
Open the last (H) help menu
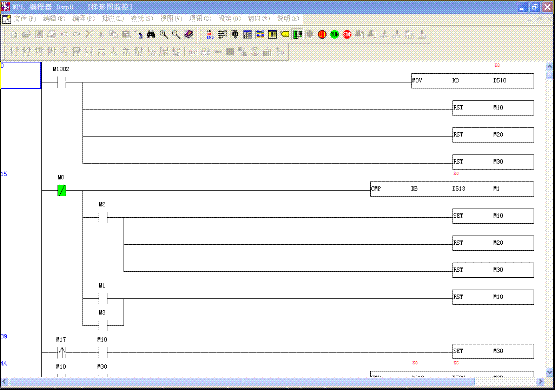pyautogui.click(x=288, y=18)
